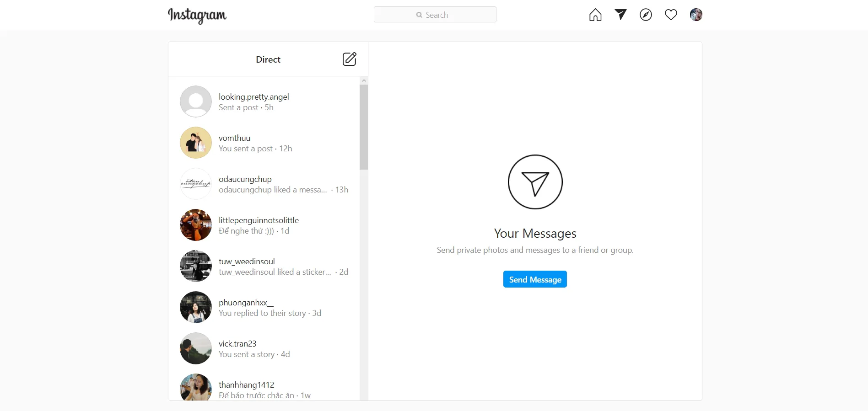Click the Instagram logo
This screenshot has width=868, height=411.
[197, 16]
